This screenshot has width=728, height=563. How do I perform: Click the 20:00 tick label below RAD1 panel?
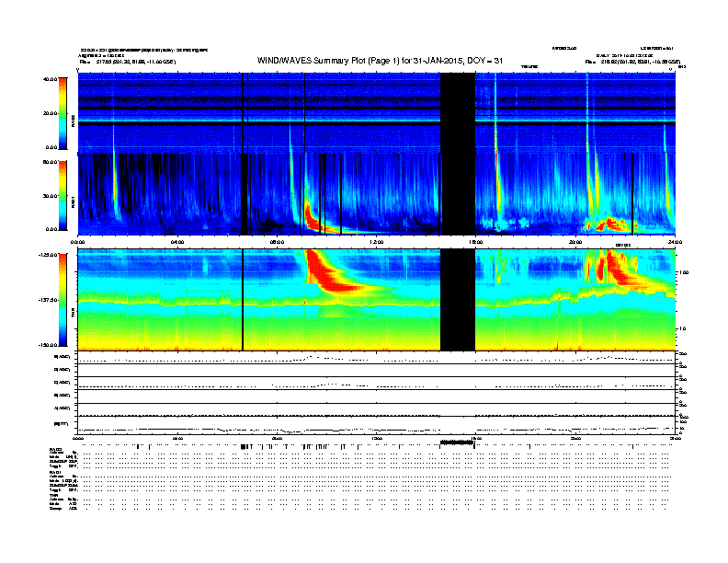(x=575, y=242)
